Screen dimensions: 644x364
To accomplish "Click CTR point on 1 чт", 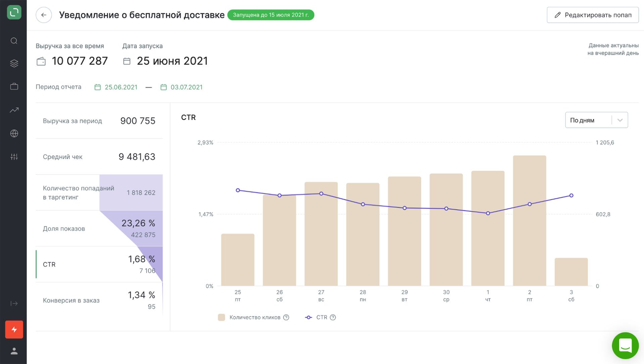I will click(x=488, y=213).
